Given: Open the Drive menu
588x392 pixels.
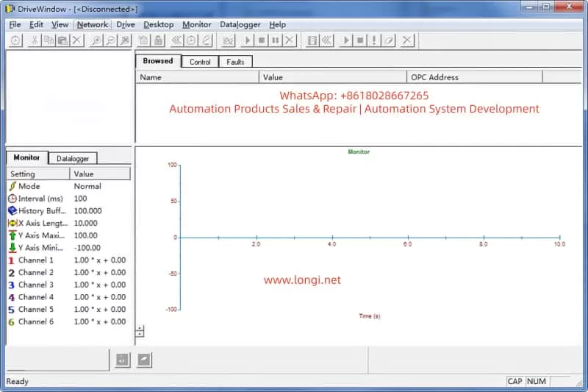Looking at the screenshot, I should pos(125,25).
